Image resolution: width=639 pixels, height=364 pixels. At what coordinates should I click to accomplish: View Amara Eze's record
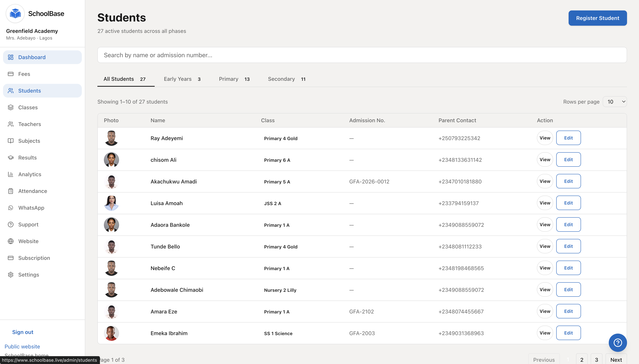point(545,312)
